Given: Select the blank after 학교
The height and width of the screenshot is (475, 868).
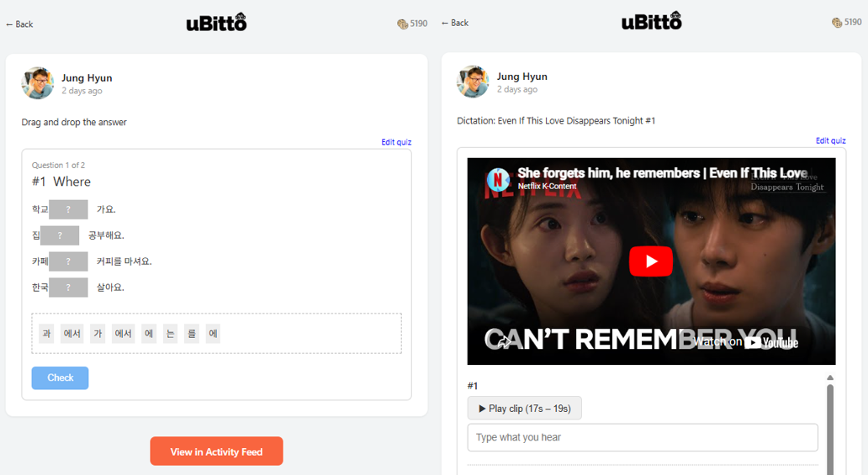Looking at the screenshot, I should (x=68, y=209).
